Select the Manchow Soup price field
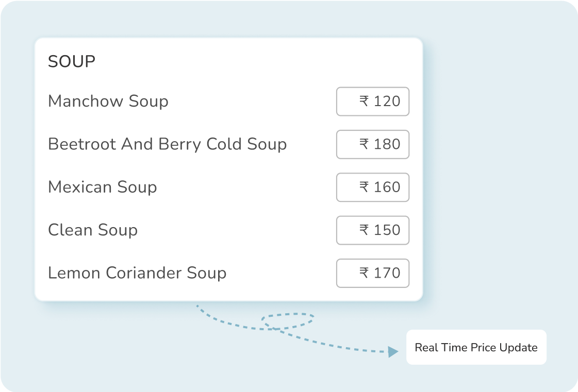Viewport: 578px width, 392px height. tap(373, 101)
